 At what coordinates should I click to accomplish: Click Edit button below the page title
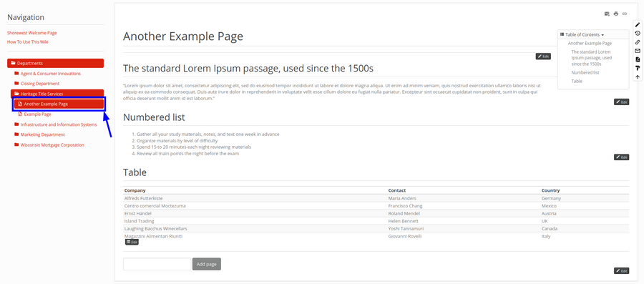543,57
